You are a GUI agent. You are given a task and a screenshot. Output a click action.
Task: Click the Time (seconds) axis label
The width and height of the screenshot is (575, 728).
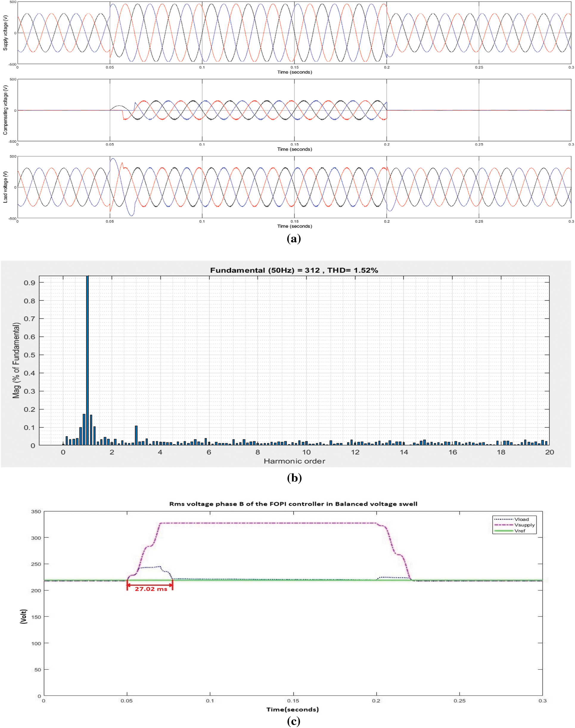pos(295,72)
